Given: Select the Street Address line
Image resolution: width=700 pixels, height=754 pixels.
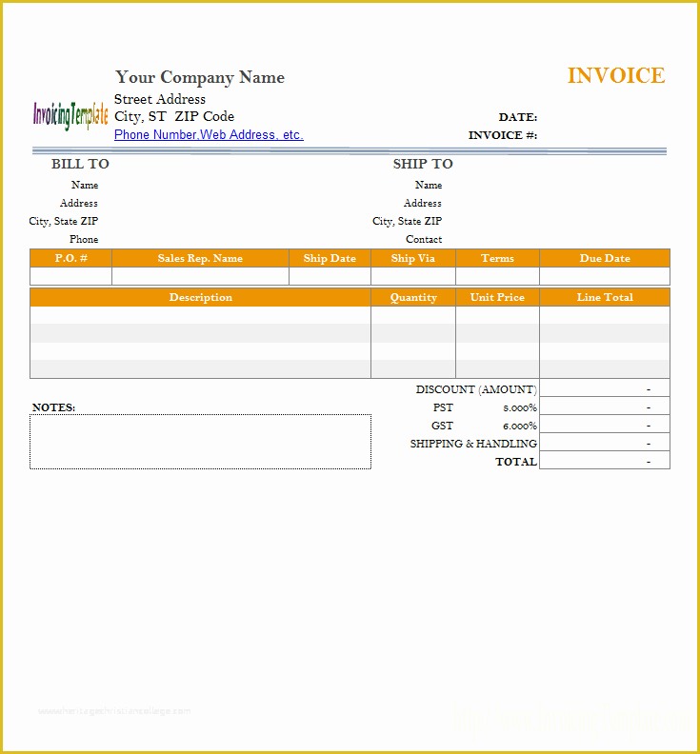Looking at the screenshot, I should pyautogui.click(x=160, y=99).
